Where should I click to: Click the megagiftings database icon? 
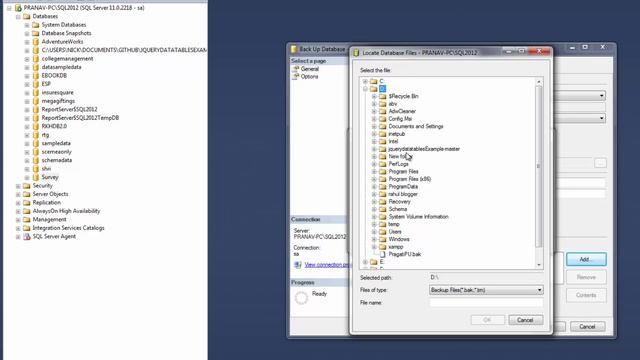pyautogui.click(x=36, y=101)
